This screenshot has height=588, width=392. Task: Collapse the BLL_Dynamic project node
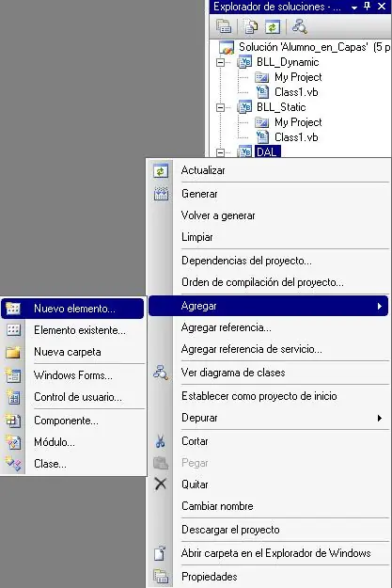tap(221, 62)
